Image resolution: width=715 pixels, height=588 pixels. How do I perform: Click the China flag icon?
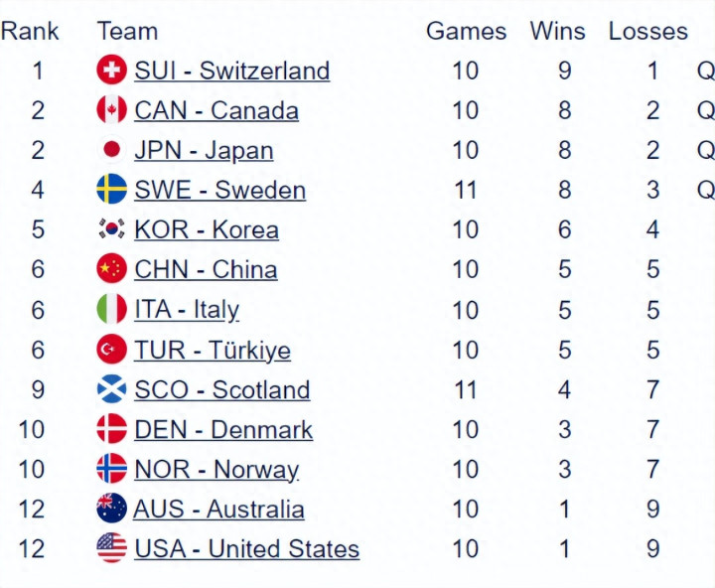[x=111, y=269]
